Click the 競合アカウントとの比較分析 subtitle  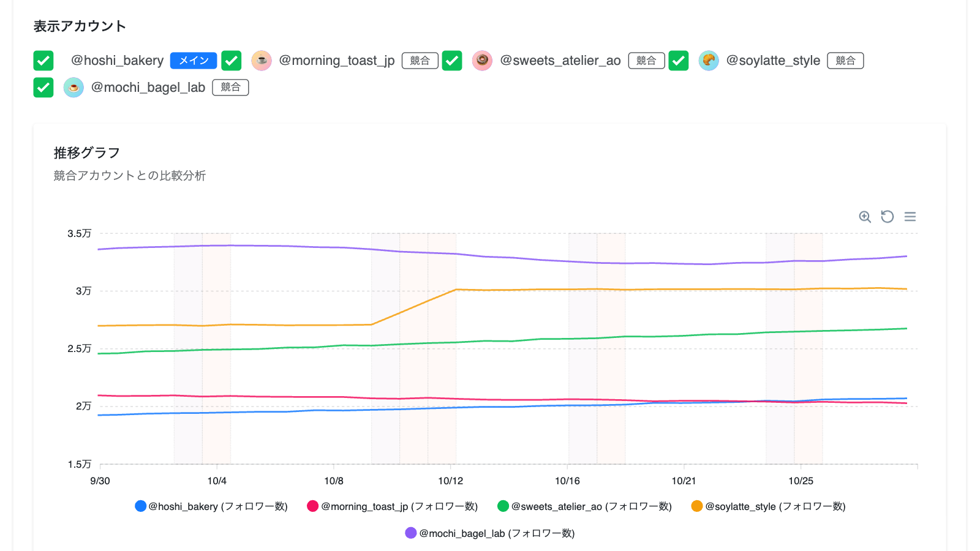[x=130, y=176]
